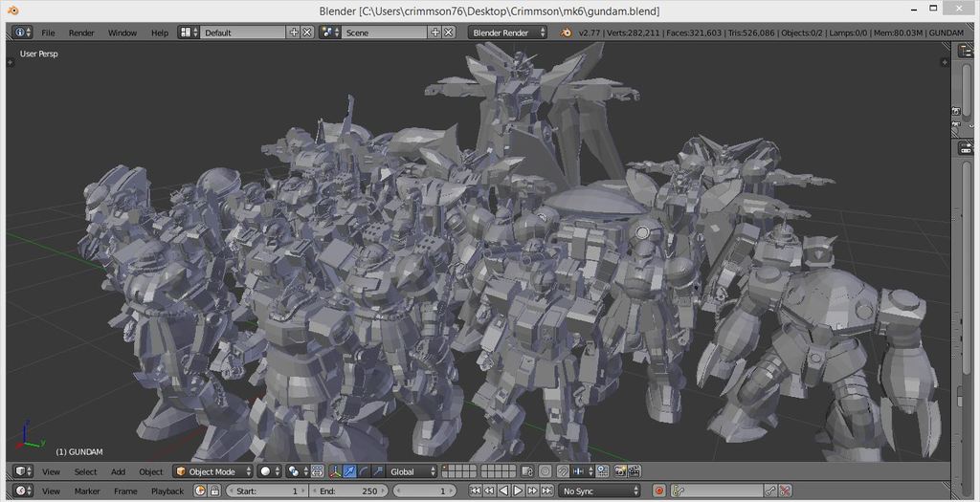Viewport: 980px width, 502px height.
Task: Toggle the 3D manipulator axes widget
Action: pos(335,471)
